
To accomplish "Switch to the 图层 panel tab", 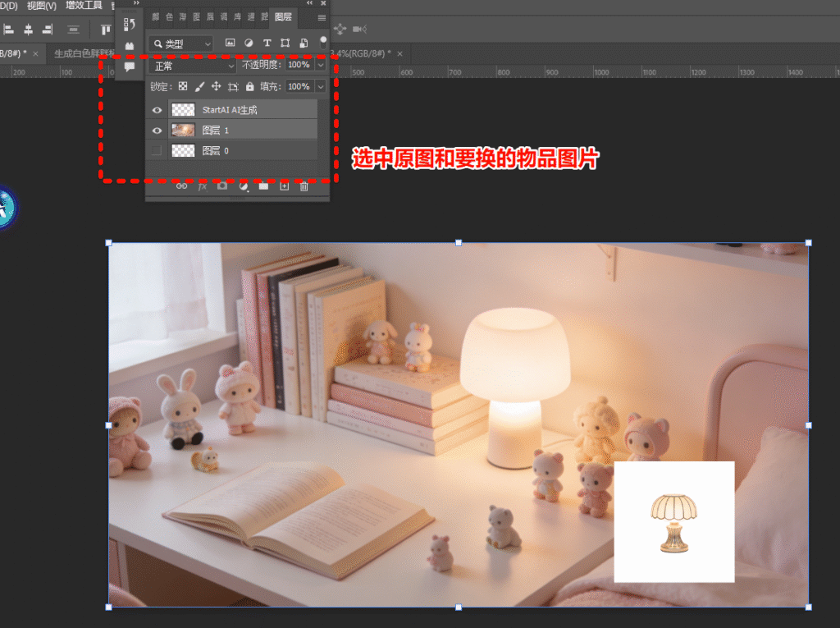I will 283,16.
